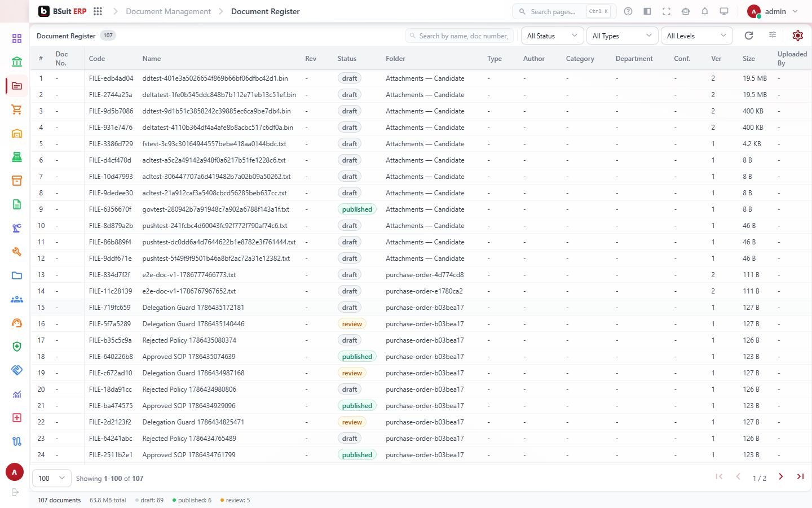Screen dimensions: 812x508
Task: Expand the All Types filter dropdown
Action: (x=623, y=36)
